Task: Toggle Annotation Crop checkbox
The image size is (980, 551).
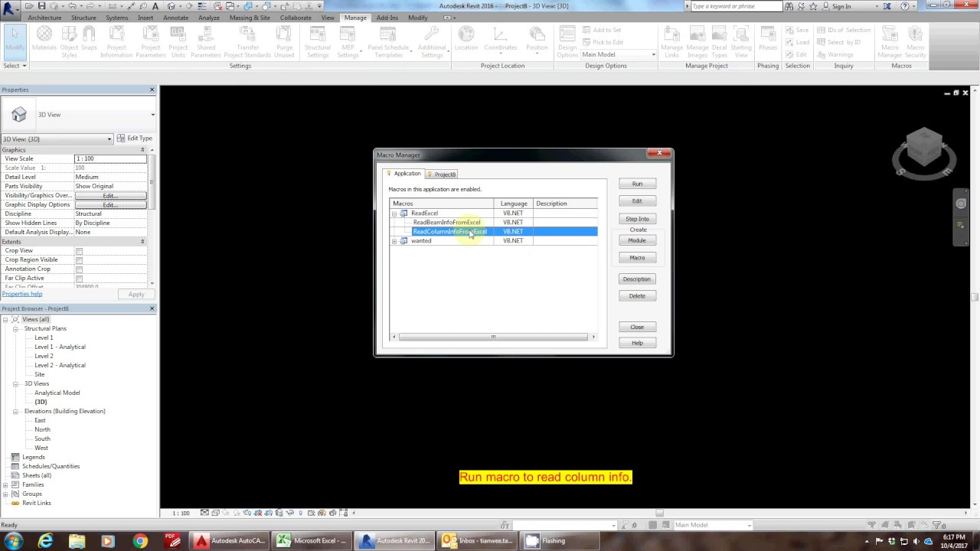Action: (x=79, y=269)
